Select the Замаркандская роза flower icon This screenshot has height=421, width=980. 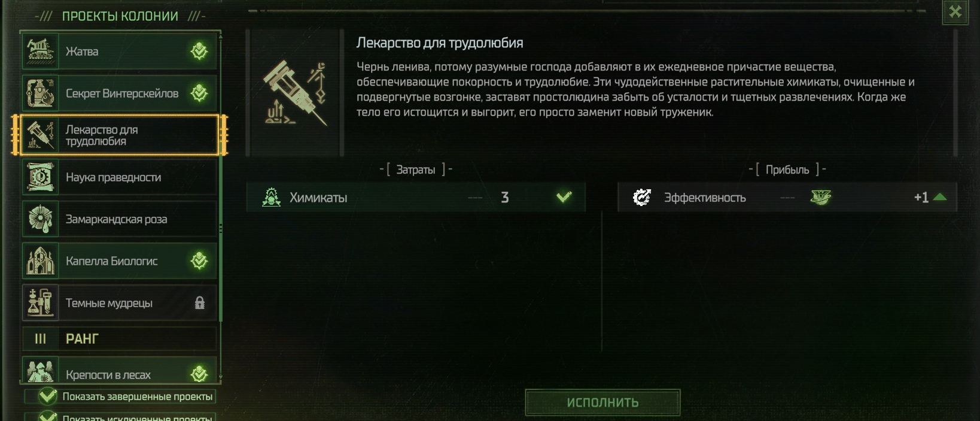click(x=41, y=219)
